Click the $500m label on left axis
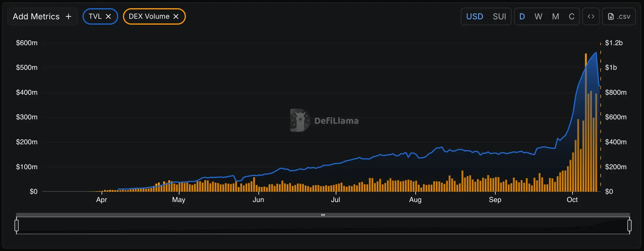The height and width of the screenshot is (251, 644). coord(27,67)
